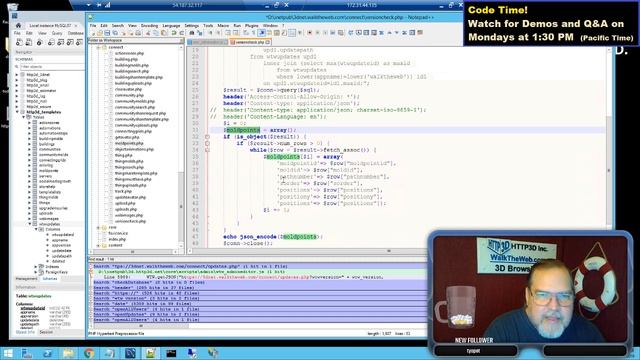Expand the core folder in workspace tree

[98, 227]
